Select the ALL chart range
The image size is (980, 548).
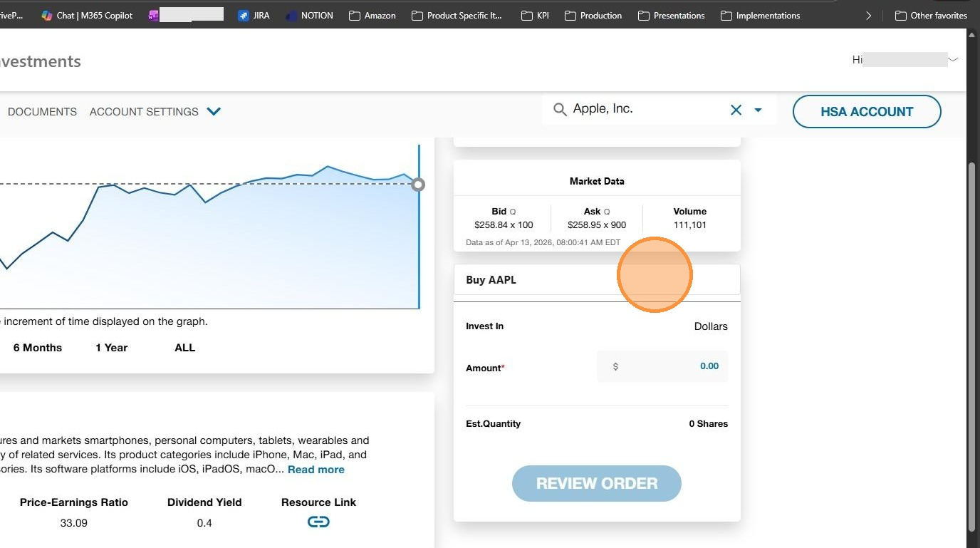click(185, 348)
